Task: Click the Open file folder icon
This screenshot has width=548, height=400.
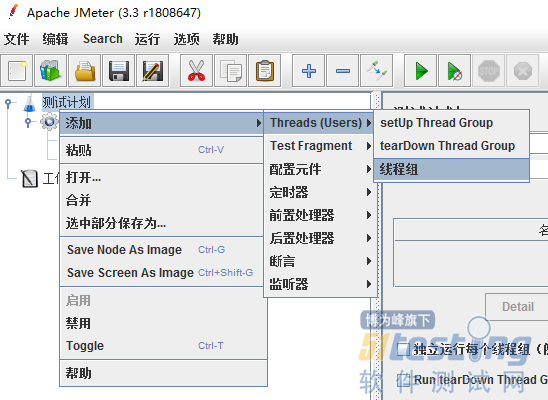Action: pyautogui.click(x=85, y=71)
